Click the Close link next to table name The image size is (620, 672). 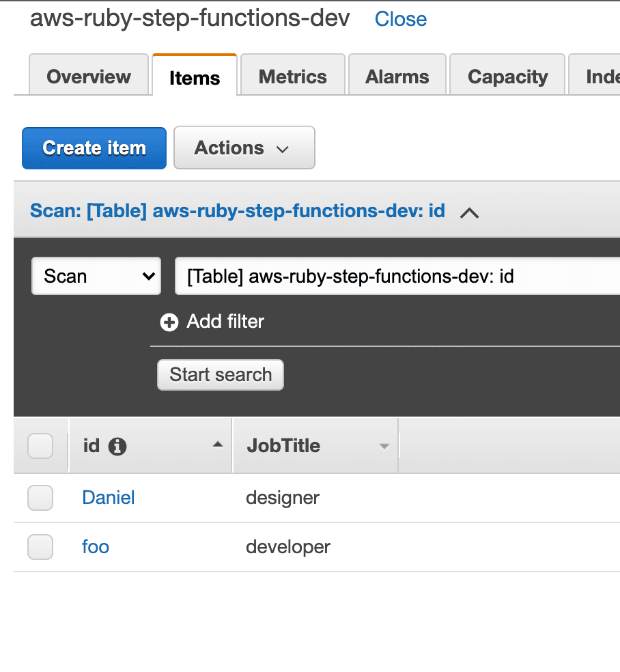[x=401, y=19]
